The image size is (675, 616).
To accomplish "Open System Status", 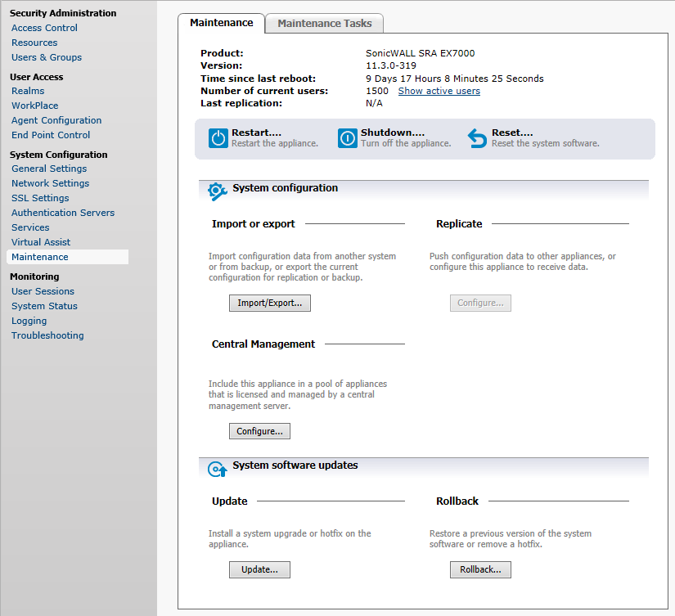I will 44,306.
